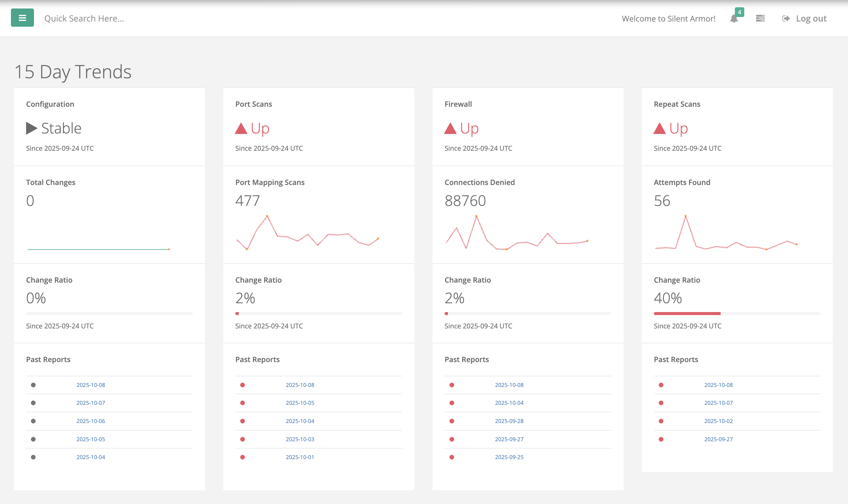Click the Total Changes flat line chart
The width and height of the screenshot is (848, 504).
(99, 249)
